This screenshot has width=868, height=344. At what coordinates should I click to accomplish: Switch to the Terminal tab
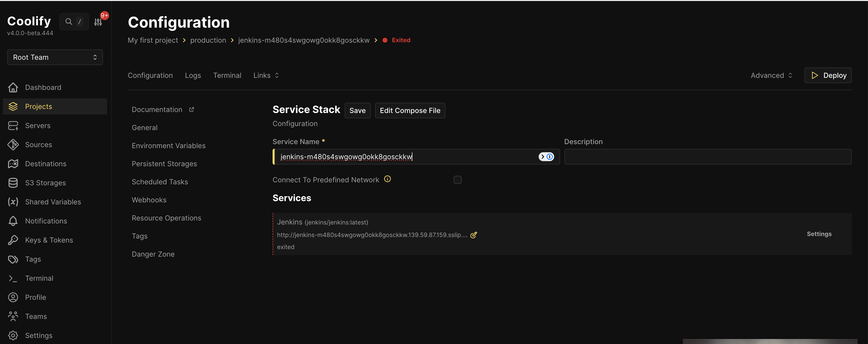pyautogui.click(x=227, y=75)
